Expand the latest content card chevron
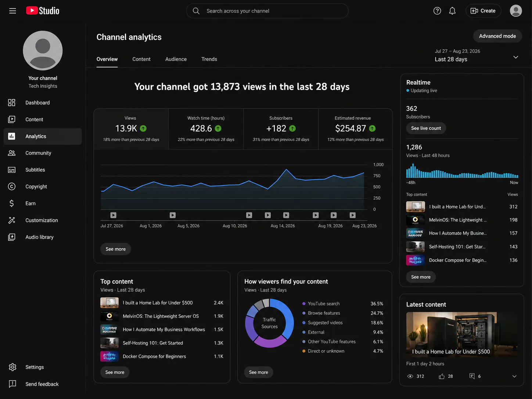Image resolution: width=532 pixels, height=399 pixels. [514, 376]
